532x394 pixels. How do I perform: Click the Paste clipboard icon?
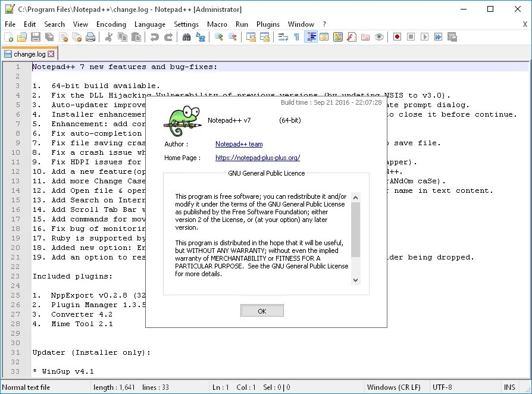click(x=136, y=37)
